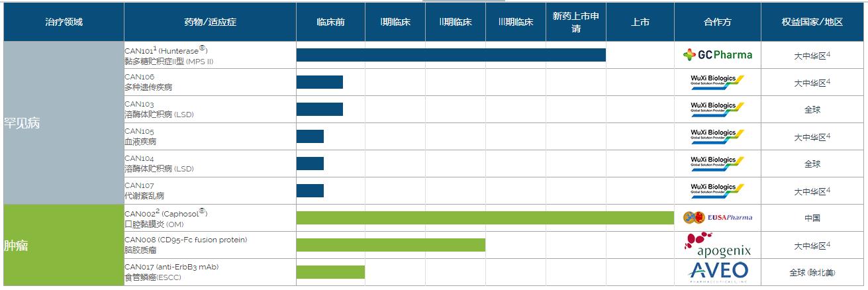Click the AVEO partner logo

[x=717, y=272]
